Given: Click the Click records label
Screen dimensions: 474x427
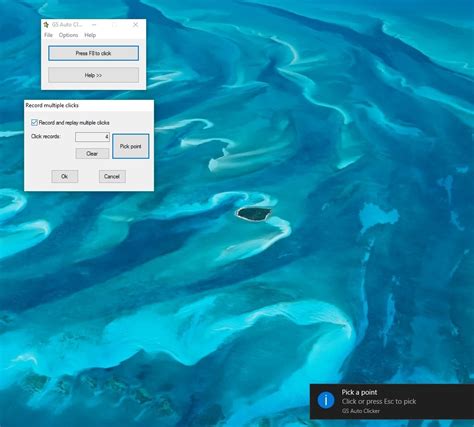Looking at the screenshot, I should point(46,136).
